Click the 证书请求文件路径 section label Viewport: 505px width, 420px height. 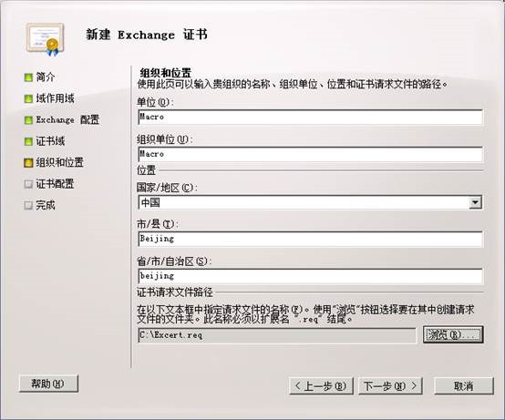[x=175, y=292]
